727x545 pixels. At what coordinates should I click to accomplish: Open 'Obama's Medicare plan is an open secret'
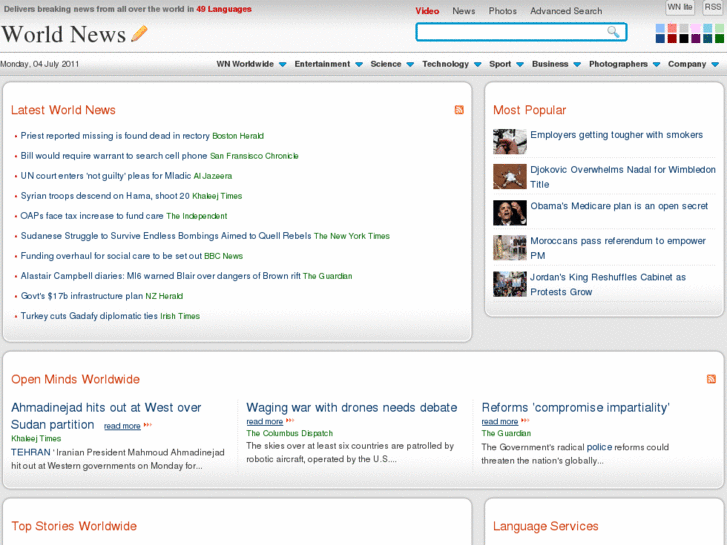click(x=619, y=206)
